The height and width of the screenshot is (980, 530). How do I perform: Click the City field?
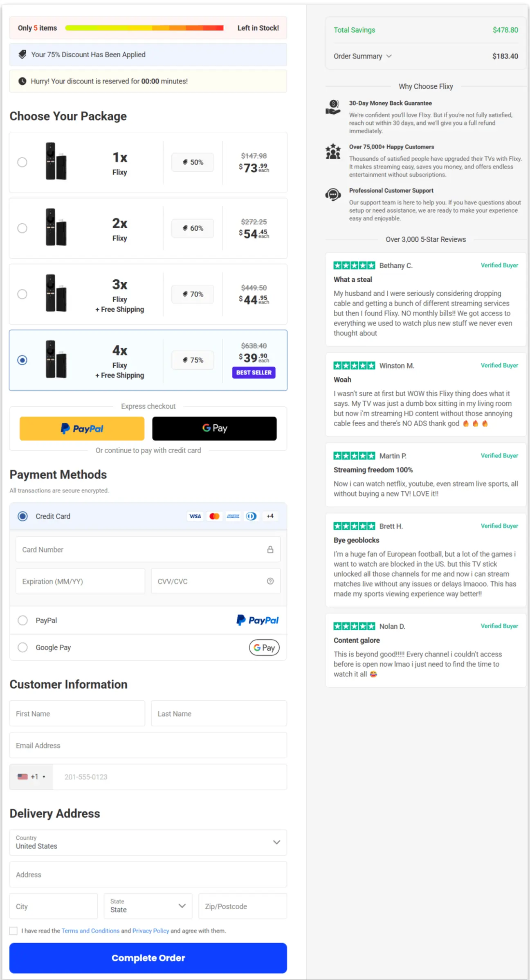54,906
